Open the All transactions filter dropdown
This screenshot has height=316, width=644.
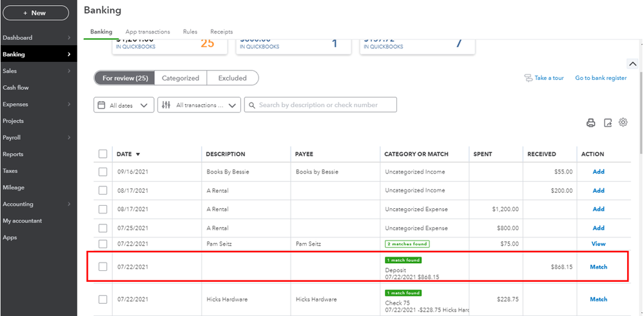[x=199, y=104]
